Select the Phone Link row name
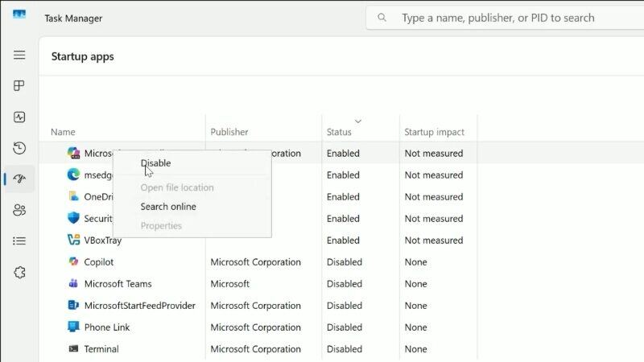The image size is (644, 362). [x=107, y=327]
